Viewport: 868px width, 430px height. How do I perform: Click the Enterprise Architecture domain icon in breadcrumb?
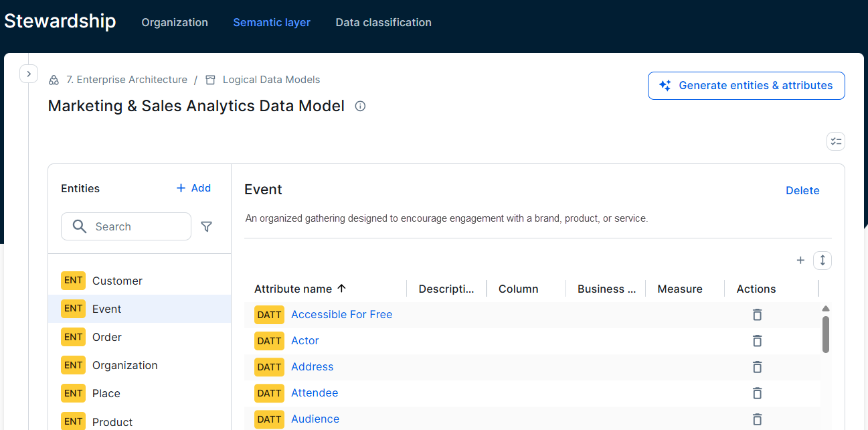point(54,79)
